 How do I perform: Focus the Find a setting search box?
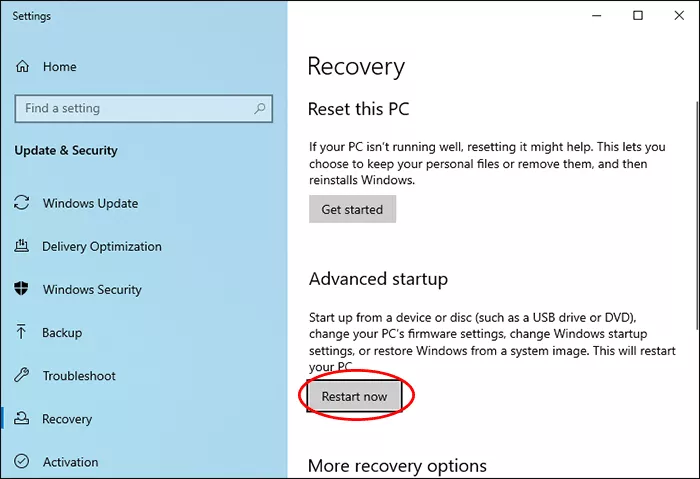[x=130, y=108]
